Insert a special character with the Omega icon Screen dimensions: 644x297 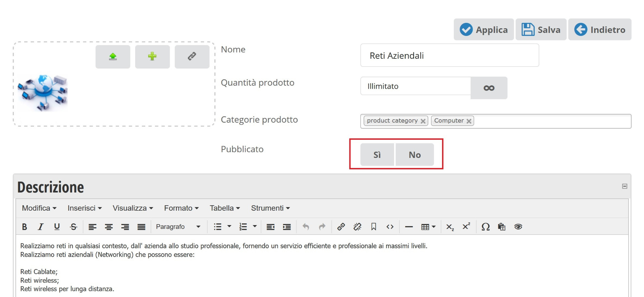point(485,227)
